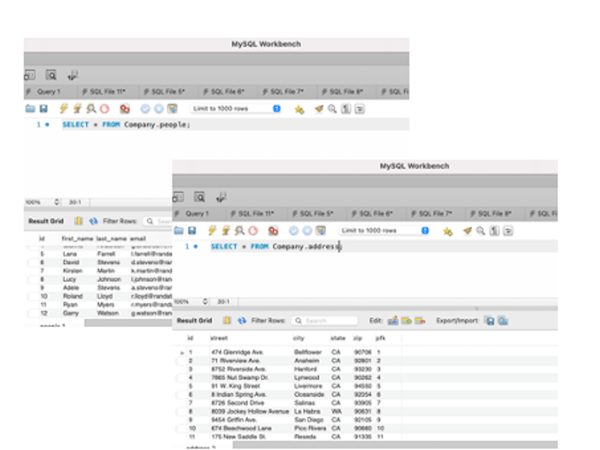This screenshot has height=450, width=600.
Task: Execute query lightning icon in address window
Action: [x=212, y=231]
